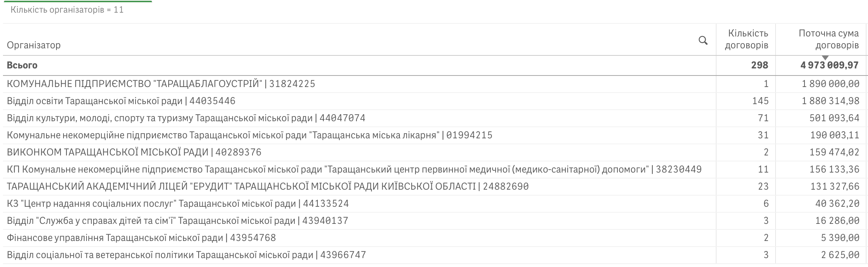868x267 pixels.
Task: Select КОМУНАЛЬНЕ ПІДПРИЄМСТВО "ТАРАЩАБЛАГОУСТРІЙ" row
Action: pos(161,84)
